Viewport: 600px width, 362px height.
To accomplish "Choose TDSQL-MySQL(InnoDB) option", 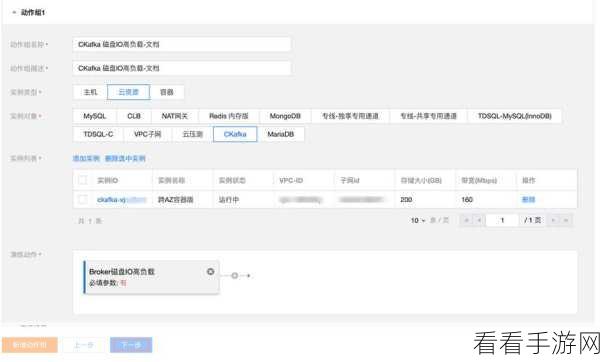I will 515,116.
